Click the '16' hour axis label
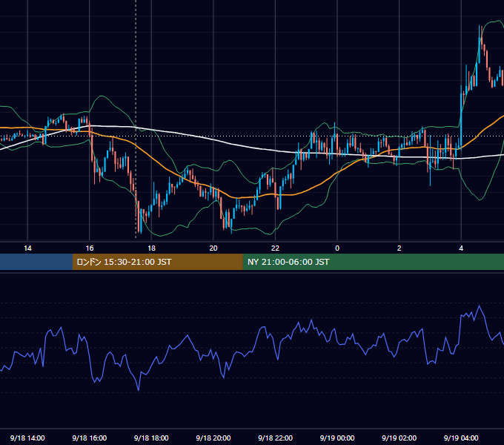This screenshot has height=445, width=504. point(90,248)
